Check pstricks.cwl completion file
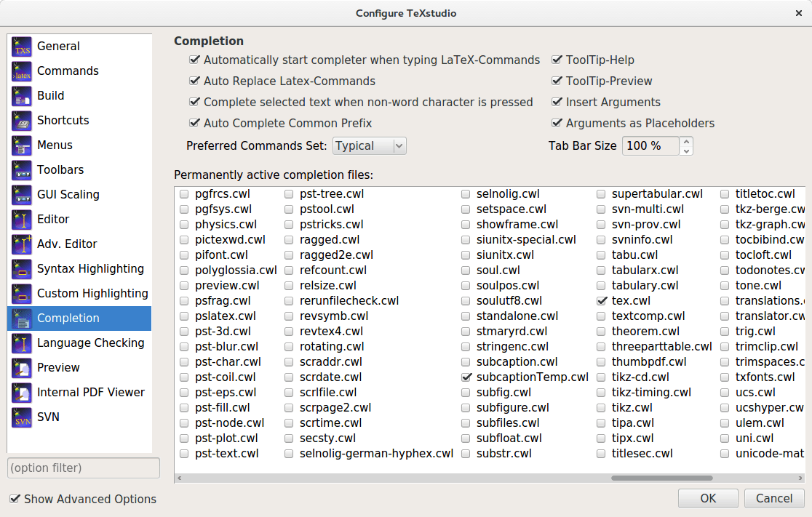Image resolution: width=812 pixels, height=517 pixels. pos(288,225)
